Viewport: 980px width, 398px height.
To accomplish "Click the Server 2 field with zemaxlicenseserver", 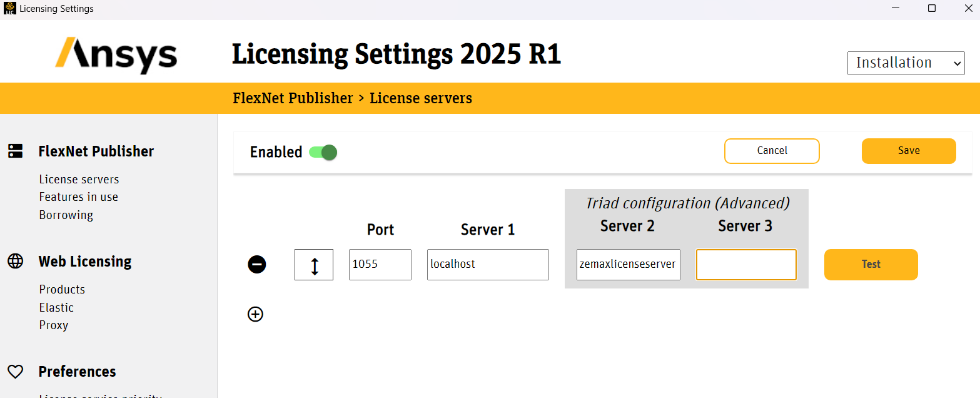I will [629, 265].
